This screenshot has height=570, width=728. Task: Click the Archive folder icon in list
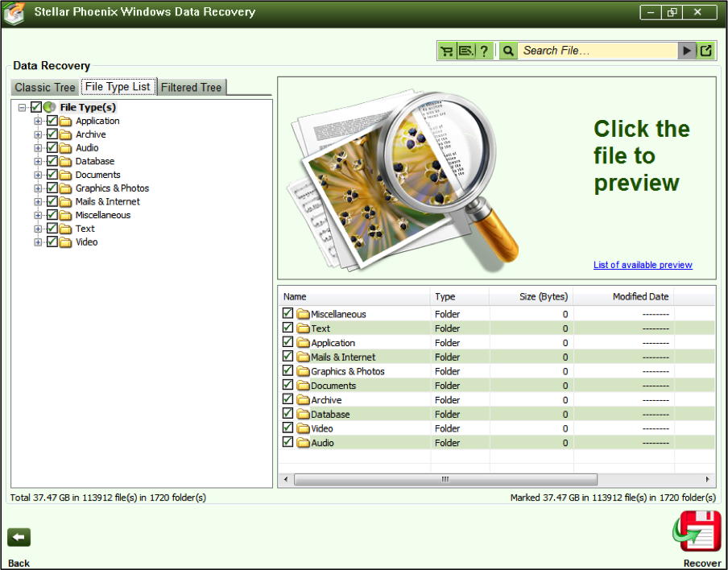pyautogui.click(x=303, y=399)
